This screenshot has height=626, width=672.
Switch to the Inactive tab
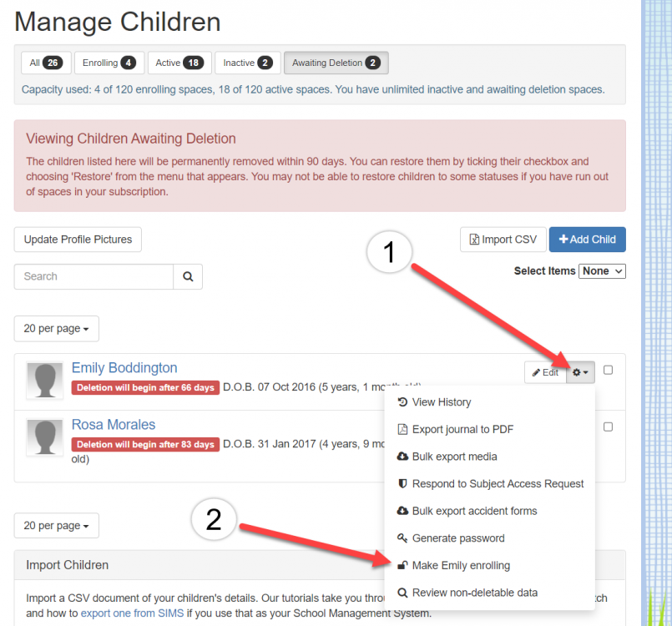pos(248,63)
